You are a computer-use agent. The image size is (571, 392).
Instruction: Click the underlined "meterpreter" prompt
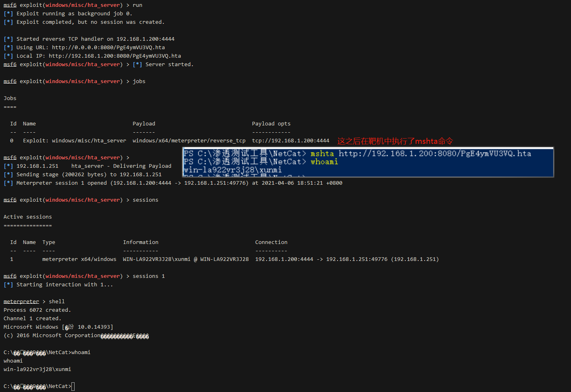point(21,302)
